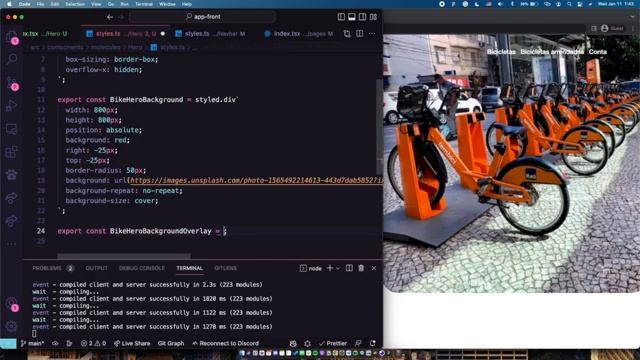Start Live Share from status bar
640x360 pixels.
132,343
